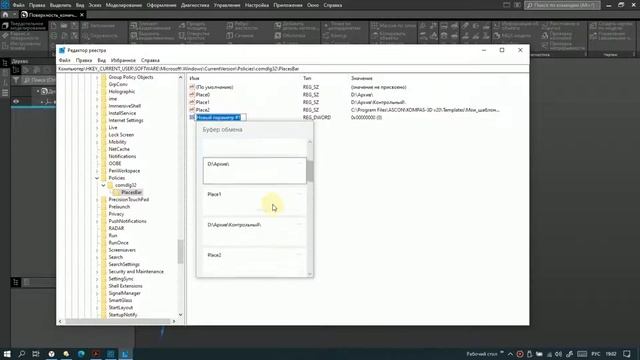This screenshot has height=360, width=640.
Task: Select the Place2 registry value
Action: coord(202,110)
